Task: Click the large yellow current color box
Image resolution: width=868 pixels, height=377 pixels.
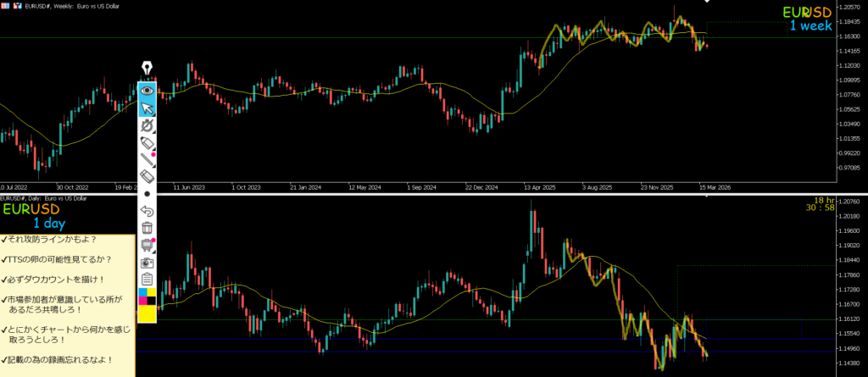Action: (147, 313)
